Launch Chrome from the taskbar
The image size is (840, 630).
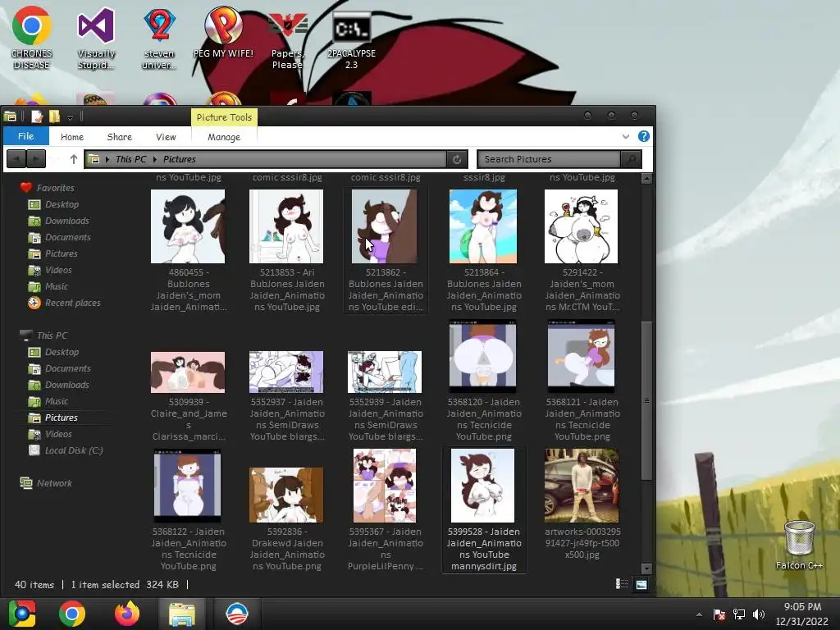click(x=72, y=614)
